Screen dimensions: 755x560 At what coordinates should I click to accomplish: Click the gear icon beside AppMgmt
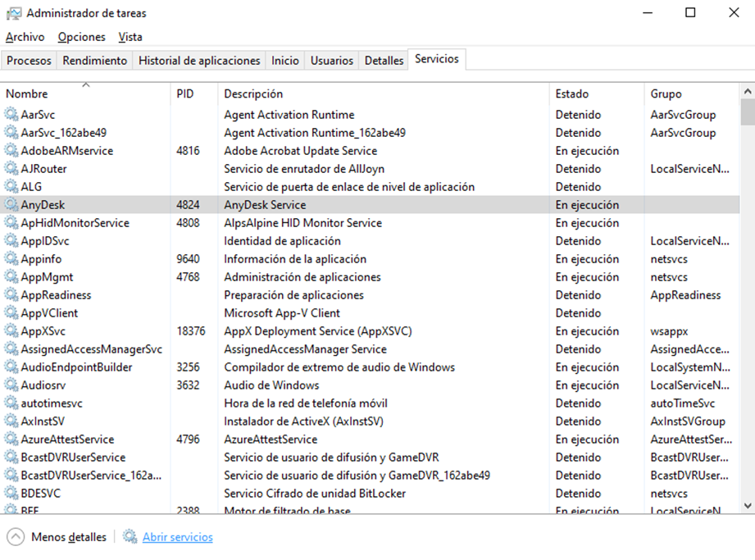click(x=11, y=277)
